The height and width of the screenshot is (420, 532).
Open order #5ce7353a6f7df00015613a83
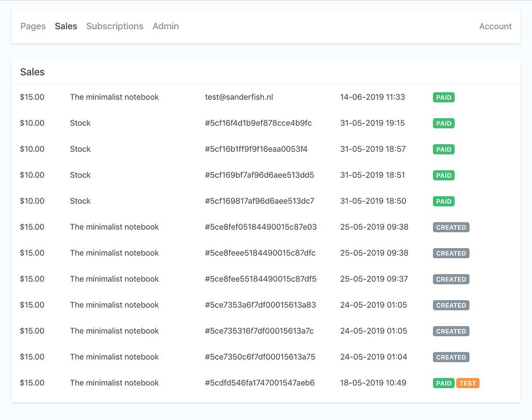260,305
